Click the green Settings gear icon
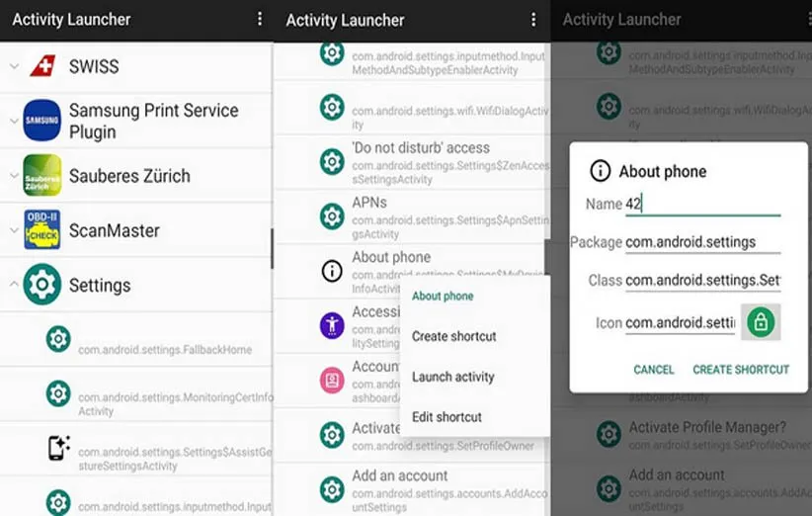Image resolution: width=812 pixels, height=516 pixels. click(42, 285)
